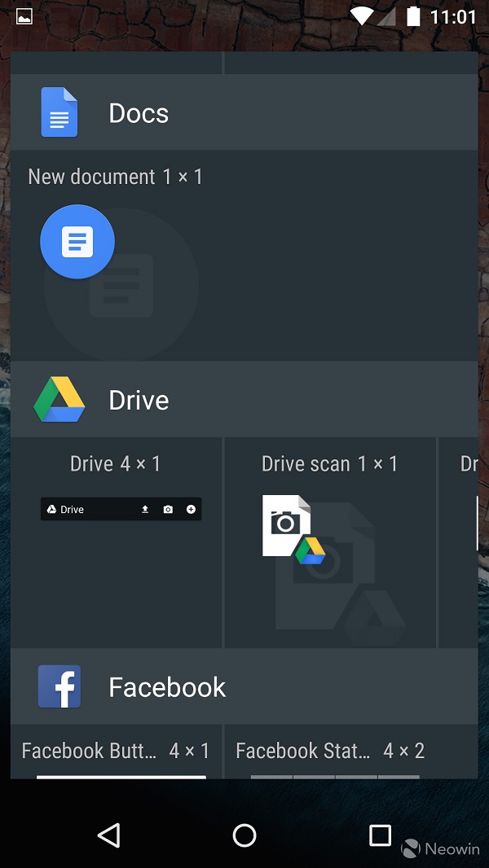This screenshot has width=489, height=868.
Task: Tap the Wi-Fi signal status icon
Action: point(362,16)
